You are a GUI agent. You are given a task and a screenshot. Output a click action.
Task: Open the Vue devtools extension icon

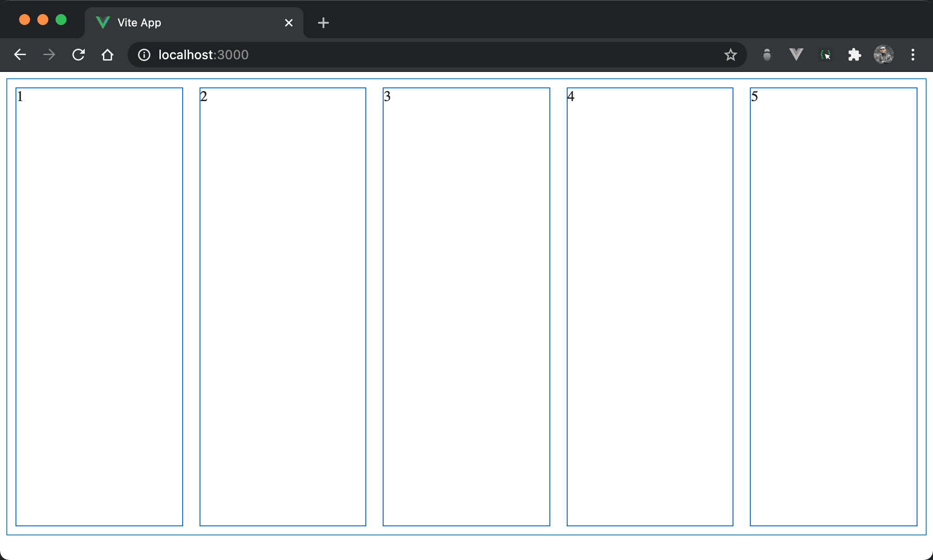coord(796,55)
